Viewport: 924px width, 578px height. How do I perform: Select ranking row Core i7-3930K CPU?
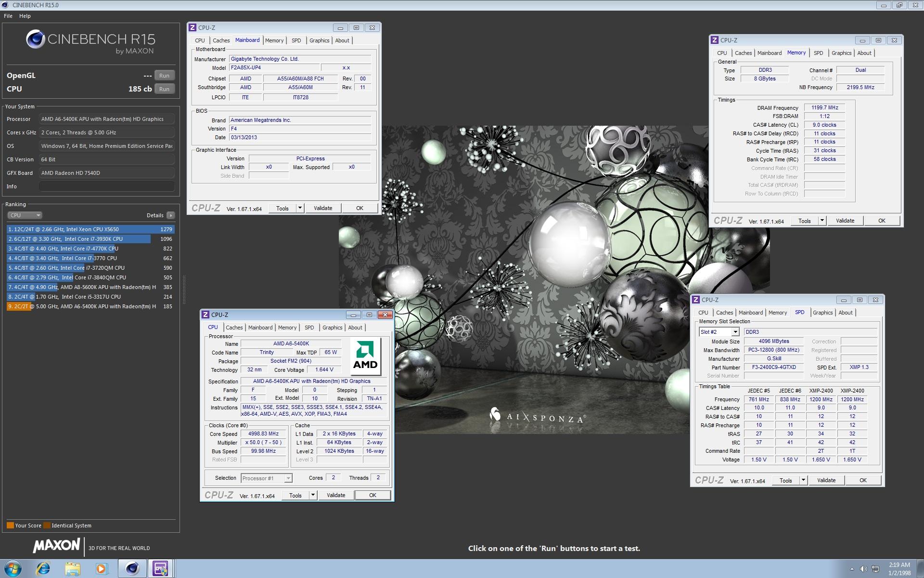[90, 239]
